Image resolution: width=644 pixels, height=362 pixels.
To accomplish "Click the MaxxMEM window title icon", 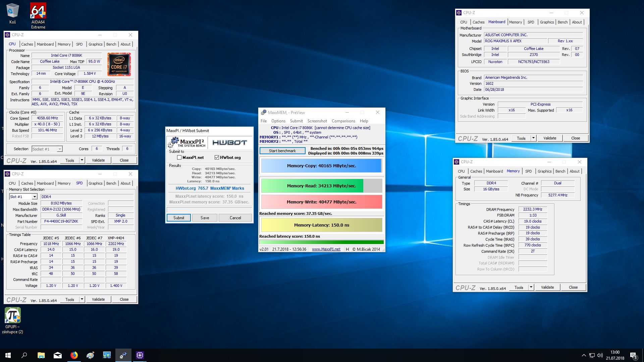I will pyautogui.click(x=264, y=112).
